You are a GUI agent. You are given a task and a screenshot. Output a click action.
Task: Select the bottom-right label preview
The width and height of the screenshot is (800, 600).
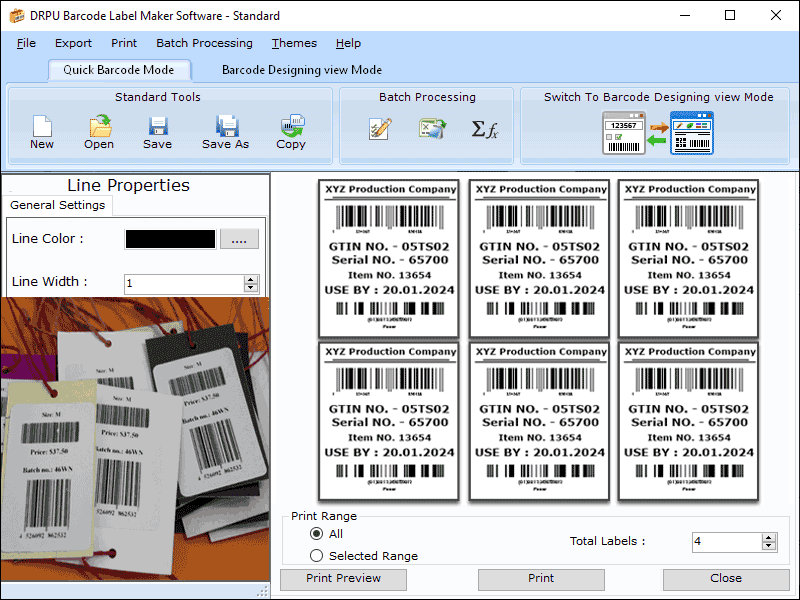coord(689,421)
